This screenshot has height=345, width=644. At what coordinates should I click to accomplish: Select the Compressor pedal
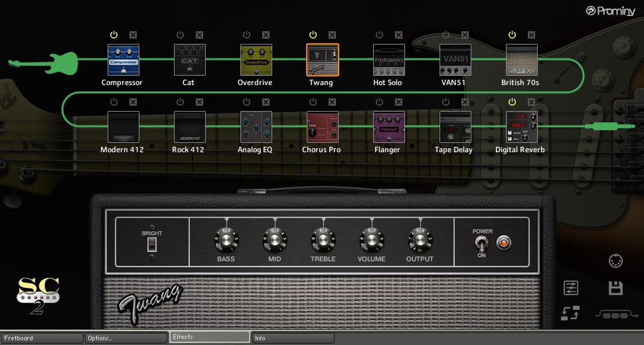[x=123, y=60]
